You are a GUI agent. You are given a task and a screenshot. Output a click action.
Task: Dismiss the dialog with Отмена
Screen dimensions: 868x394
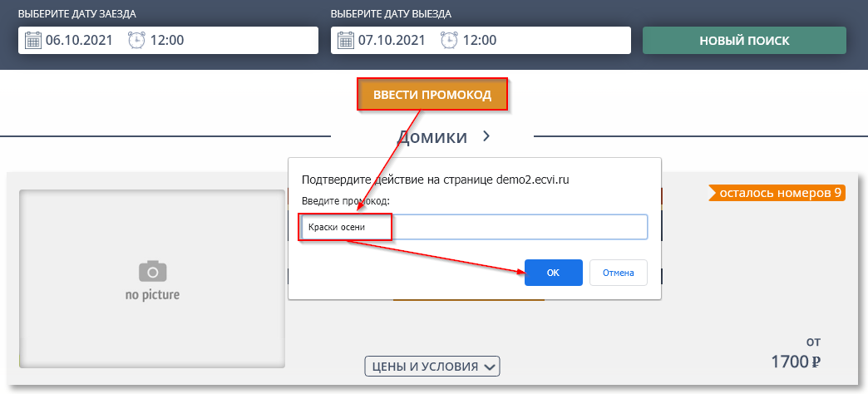618,273
